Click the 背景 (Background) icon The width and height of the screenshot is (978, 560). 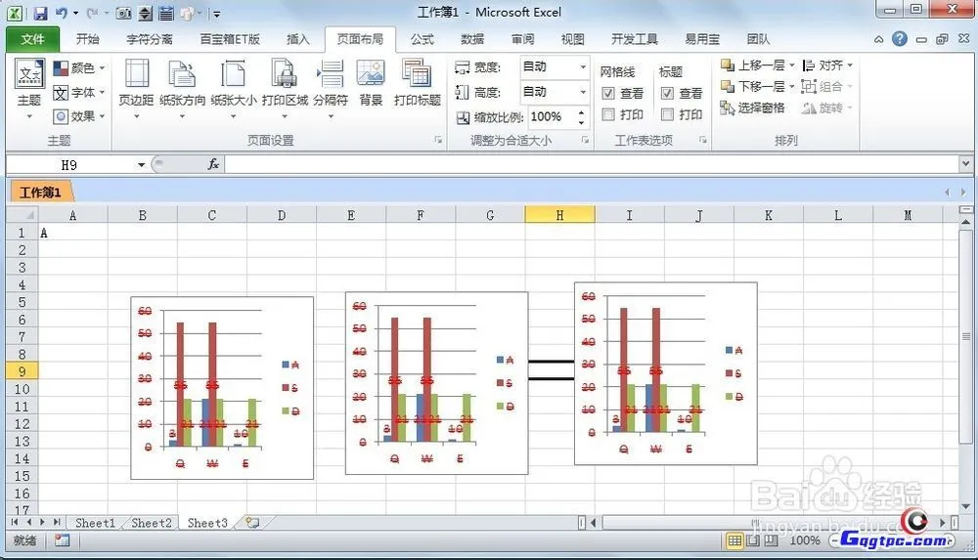click(371, 83)
